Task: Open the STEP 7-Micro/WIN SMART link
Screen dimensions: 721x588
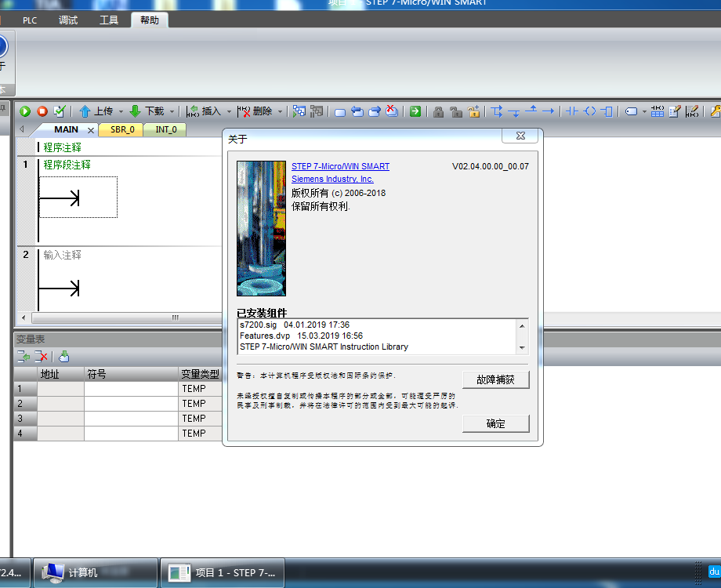Action: coord(340,166)
